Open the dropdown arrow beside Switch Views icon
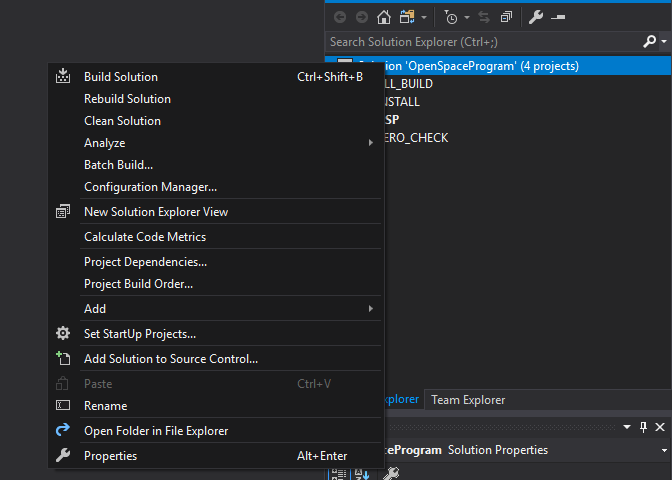Screen dimensions: 672x480 (424, 18)
